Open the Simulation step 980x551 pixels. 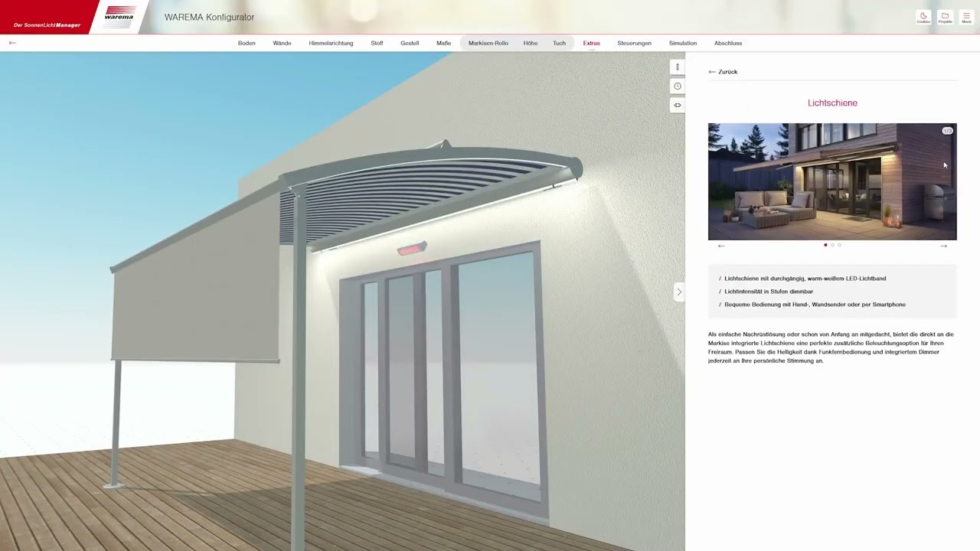[683, 43]
